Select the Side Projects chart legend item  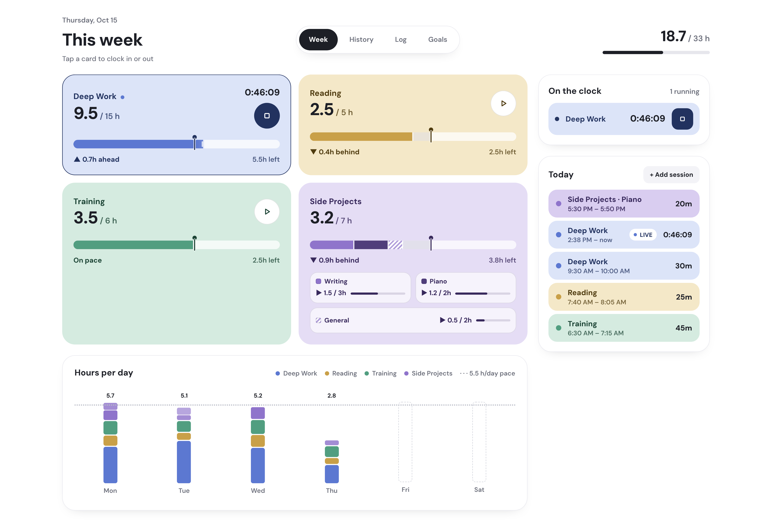click(x=428, y=373)
